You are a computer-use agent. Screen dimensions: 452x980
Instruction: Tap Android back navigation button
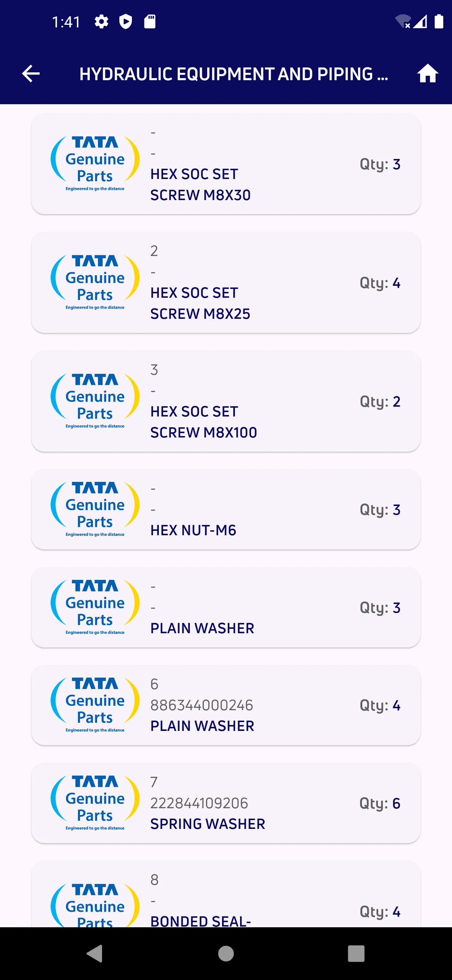(95, 953)
